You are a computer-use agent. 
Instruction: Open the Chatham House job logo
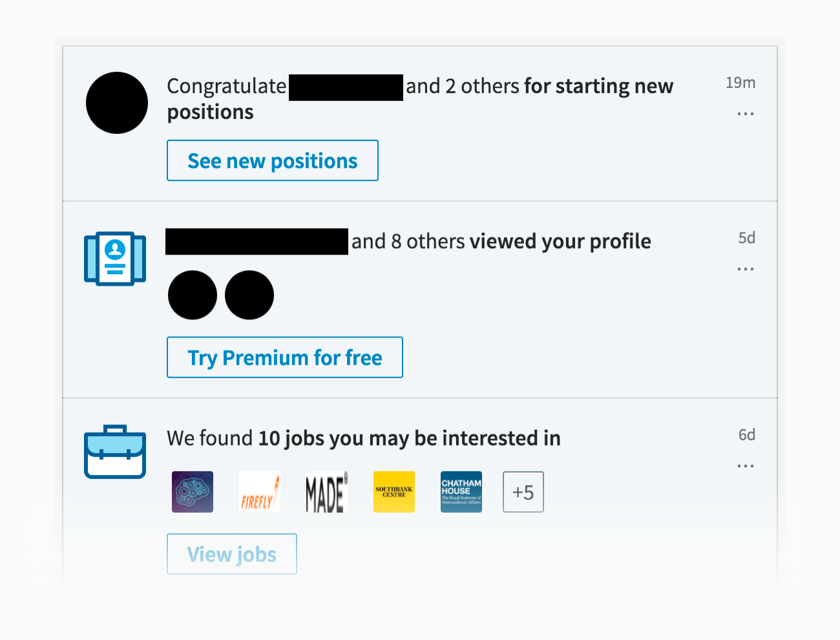[x=461, y=492]
